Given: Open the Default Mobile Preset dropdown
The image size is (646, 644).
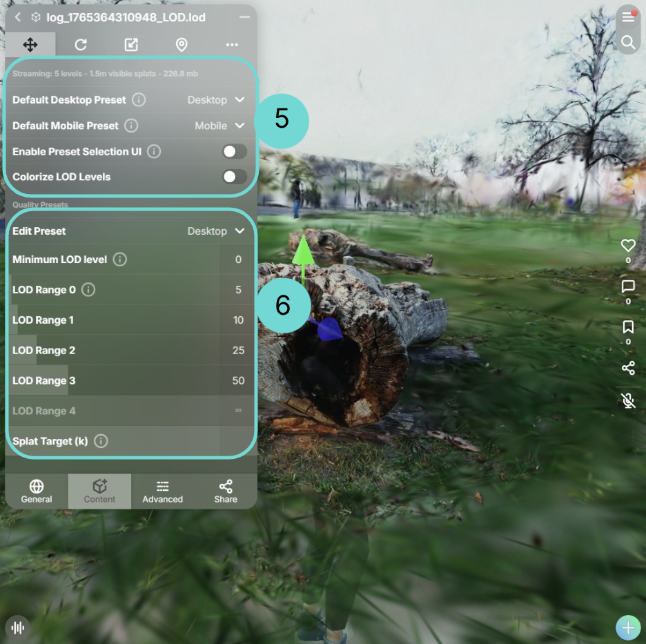Looking at the screenshot, I should (x=219, y=126).
